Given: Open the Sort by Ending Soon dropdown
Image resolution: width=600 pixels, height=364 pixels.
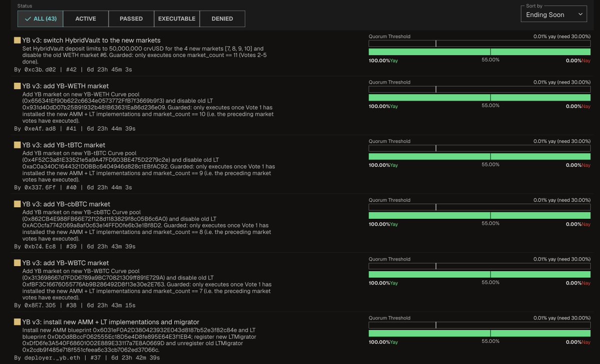Looking at the screenshot, I should click(555, 15).
